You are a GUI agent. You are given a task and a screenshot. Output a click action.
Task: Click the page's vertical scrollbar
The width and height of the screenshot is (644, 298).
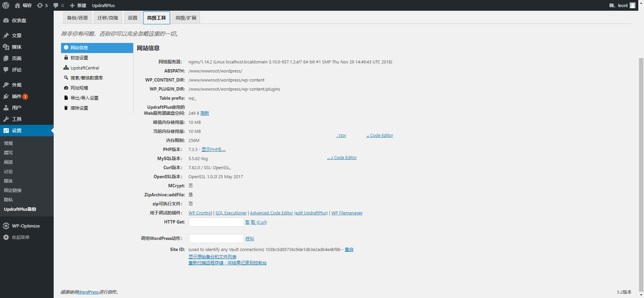(x=641, y=168)
